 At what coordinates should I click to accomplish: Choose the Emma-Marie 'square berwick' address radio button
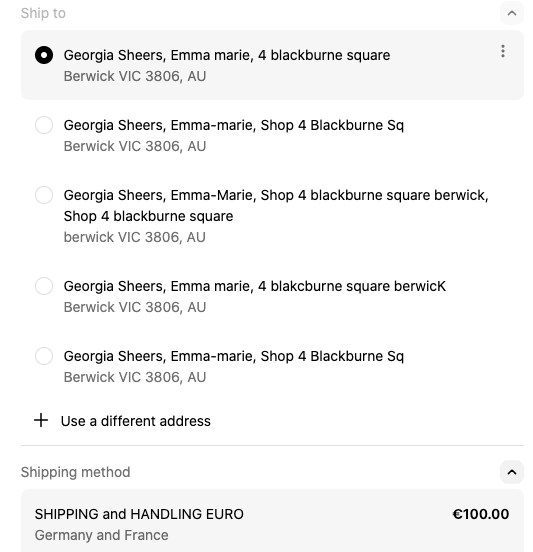(44, 195)
